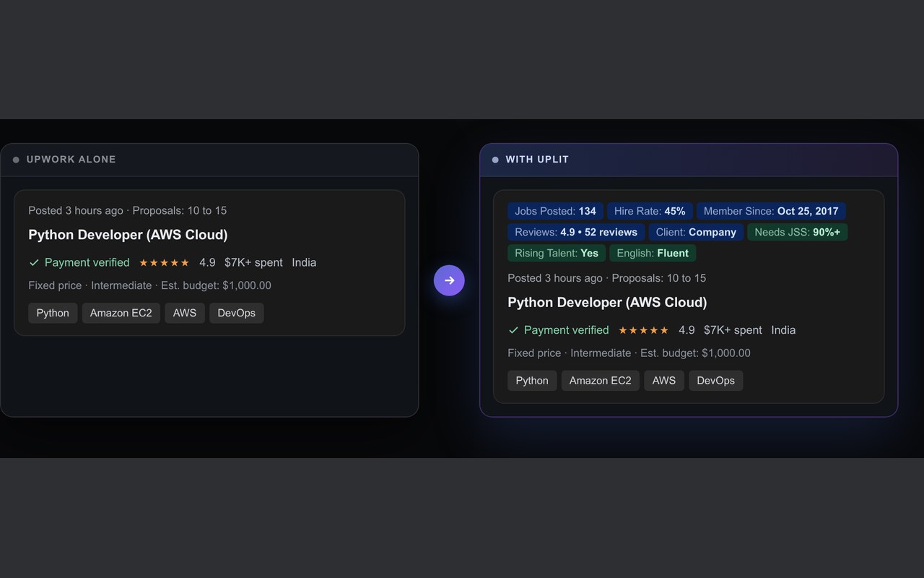924x578 pixels.
Task: Click the dot beside WITH UPLIT header
Action: click(495, 160)
